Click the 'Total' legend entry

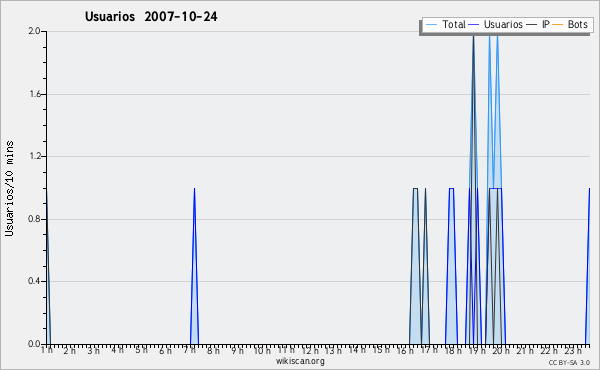(445, 24)
